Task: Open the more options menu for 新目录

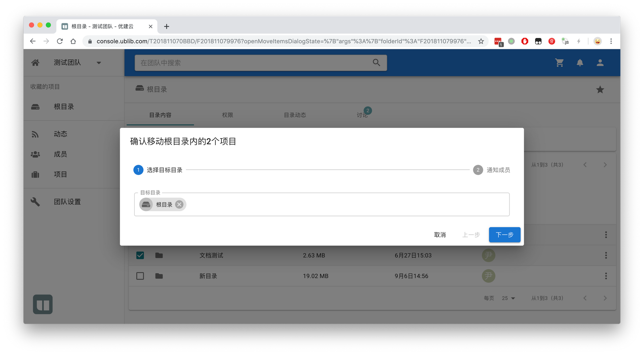Action: coord(606,276)
